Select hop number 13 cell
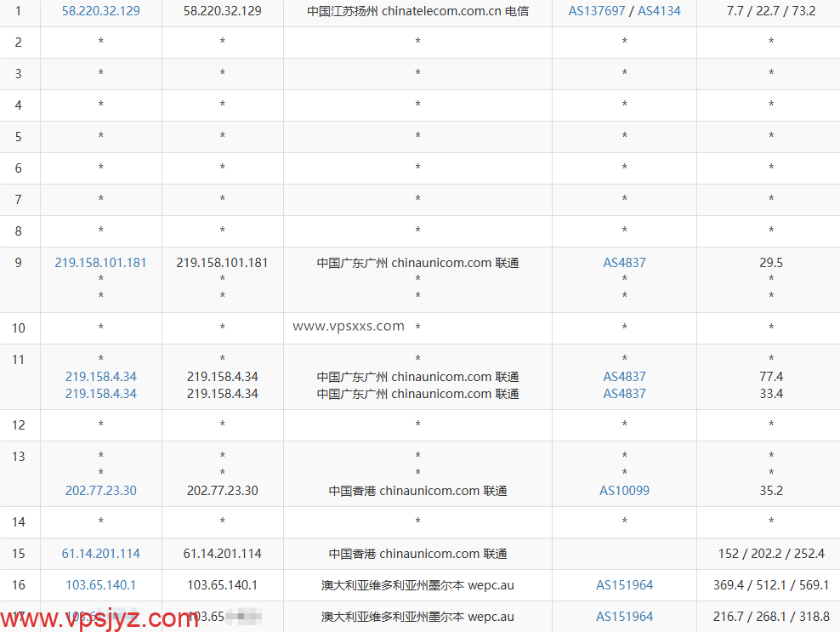The height and width of the screenshot is (632, 840). [x=20, y=474]
